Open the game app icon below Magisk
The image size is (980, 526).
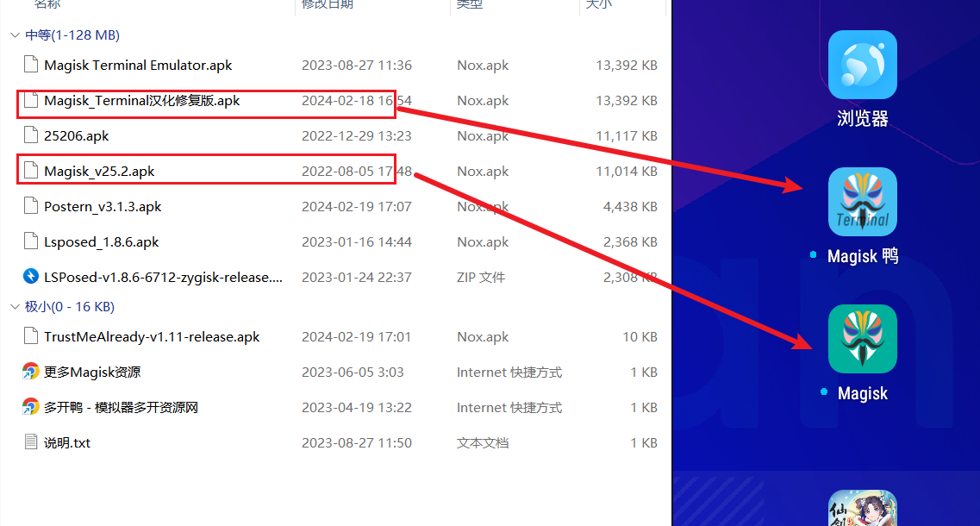point(863,508)
